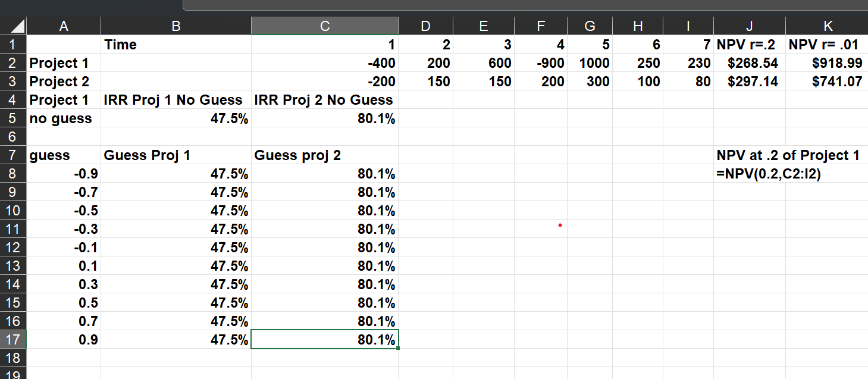
Task: Select row 1 header
Action: pos(13,45)
